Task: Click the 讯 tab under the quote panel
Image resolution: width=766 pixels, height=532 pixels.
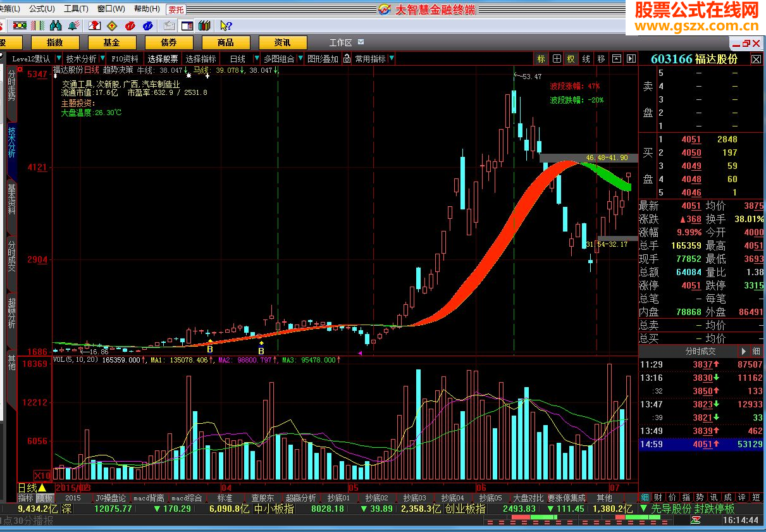Action: click(x=713, y=498)
